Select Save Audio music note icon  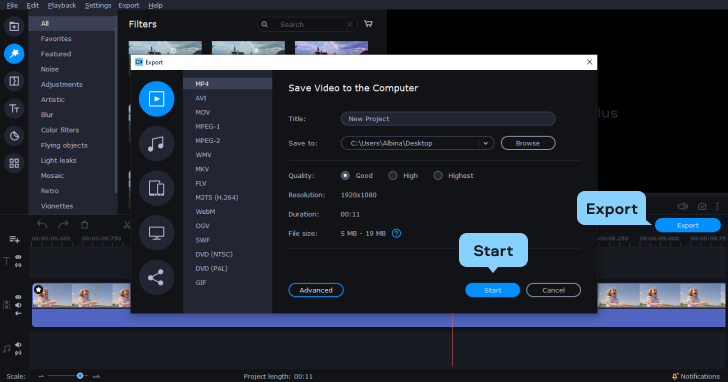tap(156, 143)
